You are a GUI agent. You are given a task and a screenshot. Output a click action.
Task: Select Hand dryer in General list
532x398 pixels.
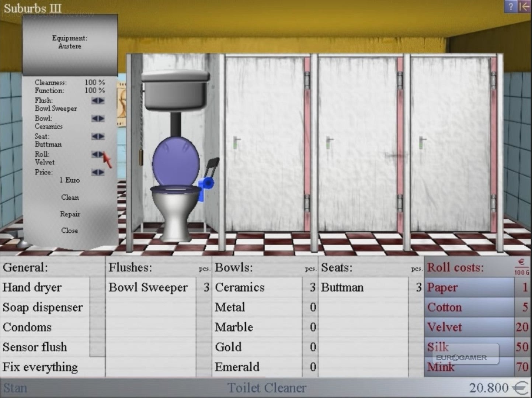pos(32,287)
